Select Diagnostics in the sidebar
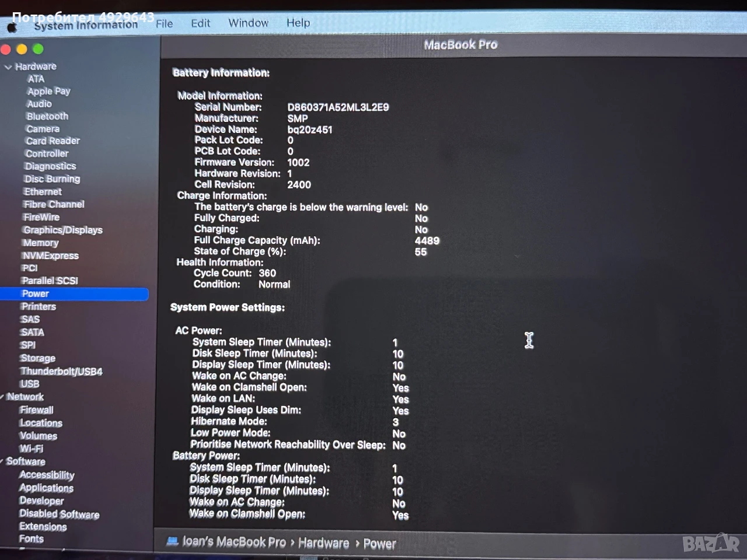Screen dimensions: 747x560 50,166
